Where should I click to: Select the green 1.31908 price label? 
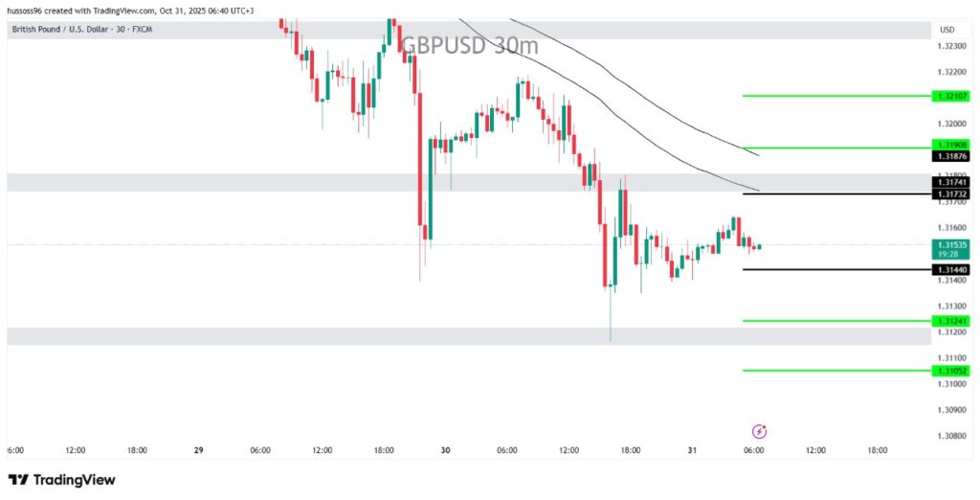point(950,144)
